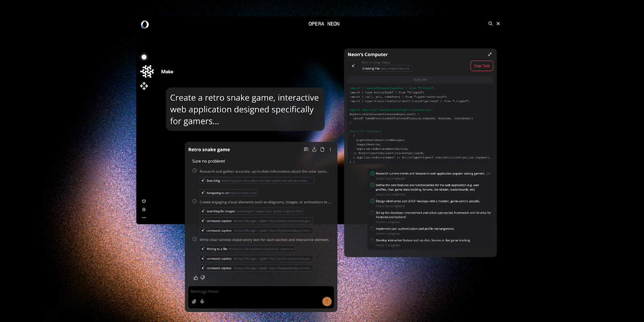Open the search magnifier icon
644x322 pixels.
[x=490, y=24]
